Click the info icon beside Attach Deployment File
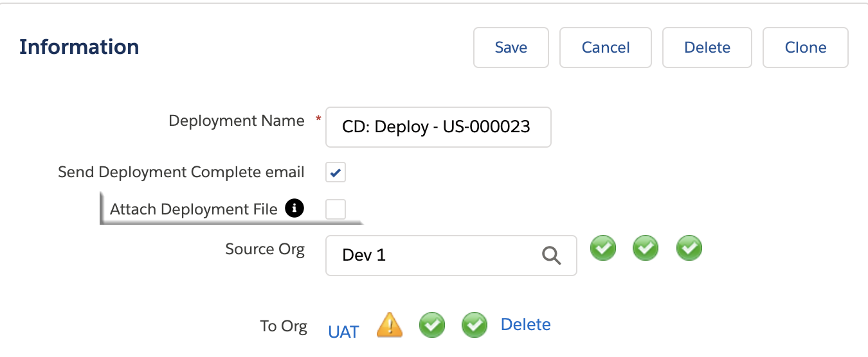 (294, 208)
